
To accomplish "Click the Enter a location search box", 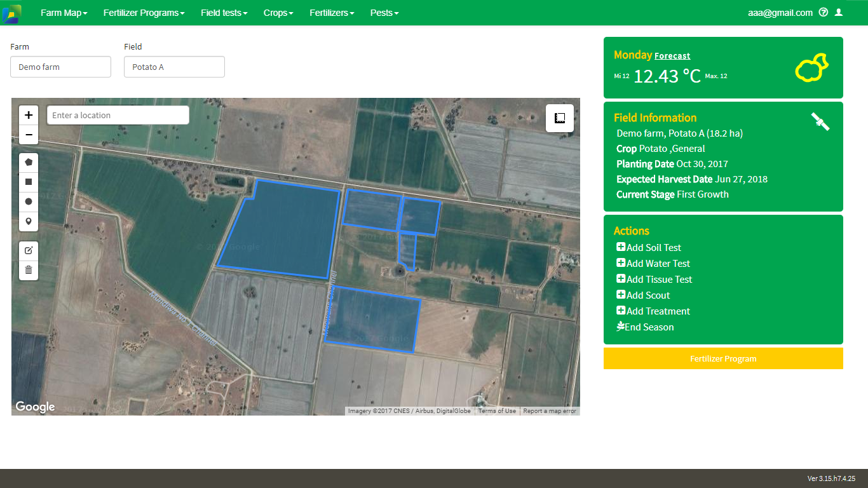I will tap(118, 115).
